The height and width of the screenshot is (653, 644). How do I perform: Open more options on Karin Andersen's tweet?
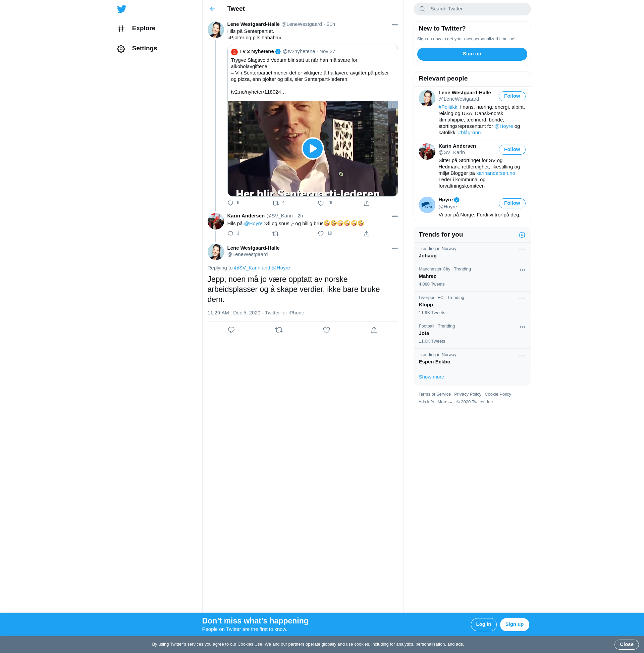pyautogui.click(x=395, y=216)
